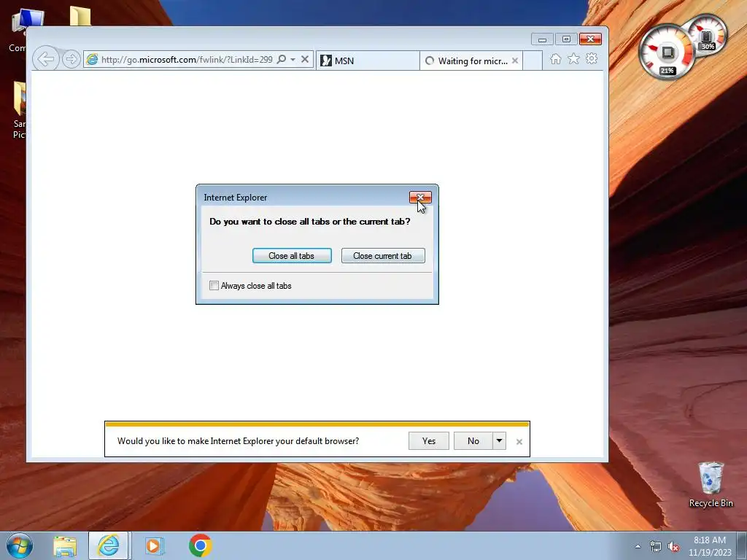Open the Home page icon

point(555,59)
